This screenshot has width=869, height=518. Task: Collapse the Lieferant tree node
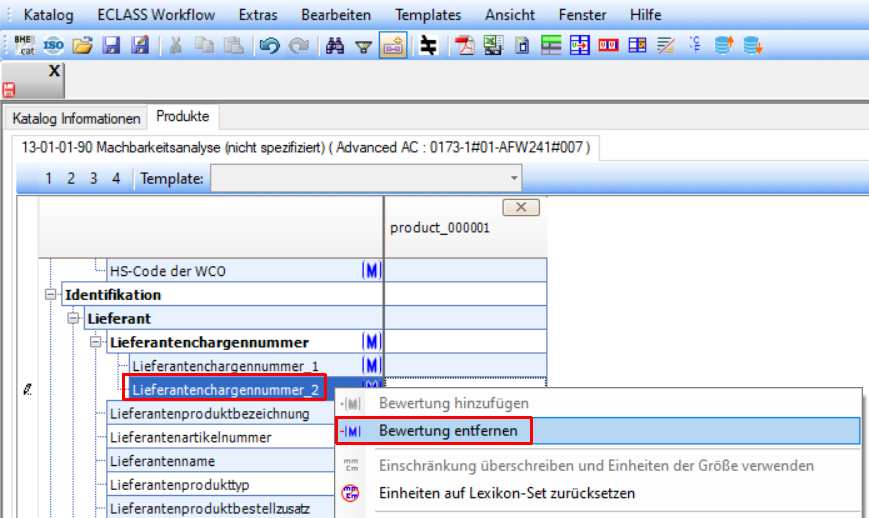coord(73,319)
